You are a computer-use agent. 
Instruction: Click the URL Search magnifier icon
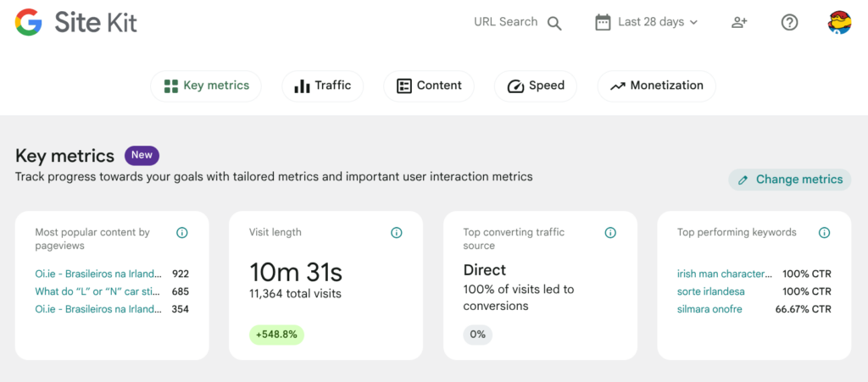click(x=554, y=23)
